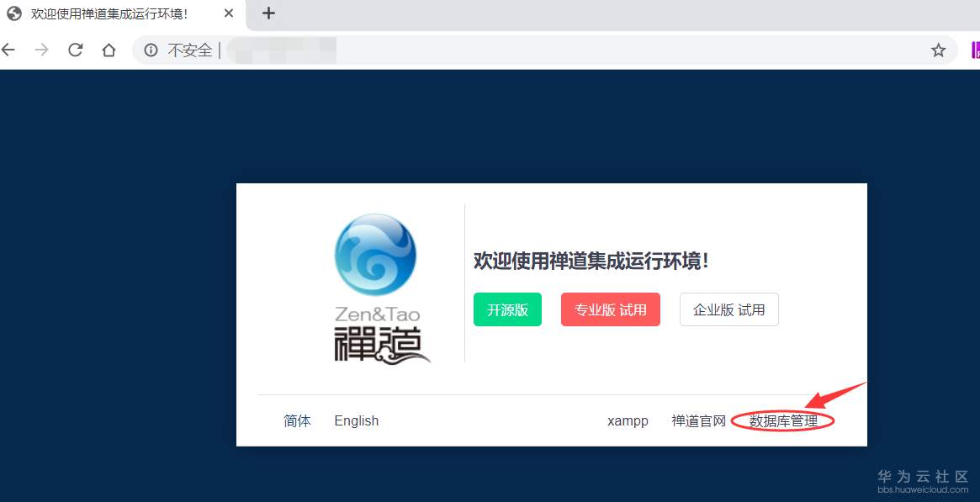
Task: Visit 禅道官网 via the footer link
Action: [699, 420]
